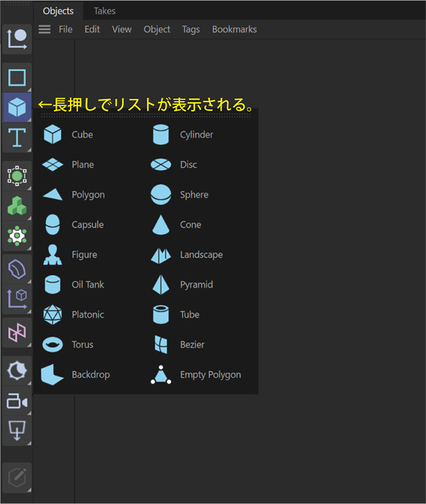
Task: Open the File menu
Action: [x=66, y=29]
